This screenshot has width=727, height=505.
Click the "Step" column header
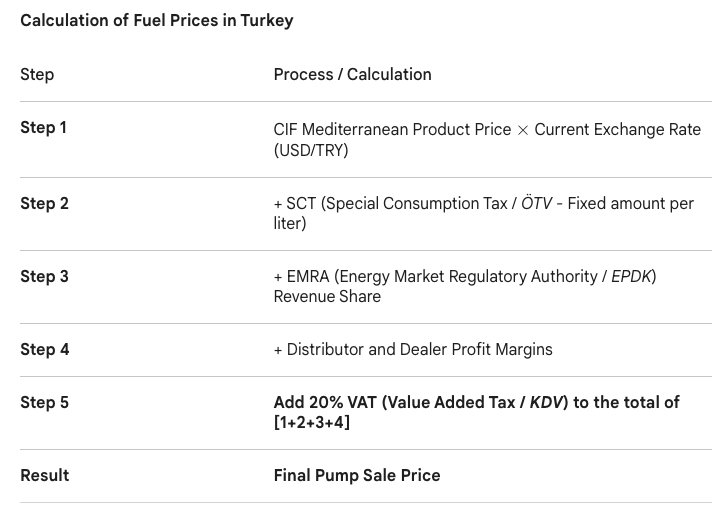pos(37,75)
